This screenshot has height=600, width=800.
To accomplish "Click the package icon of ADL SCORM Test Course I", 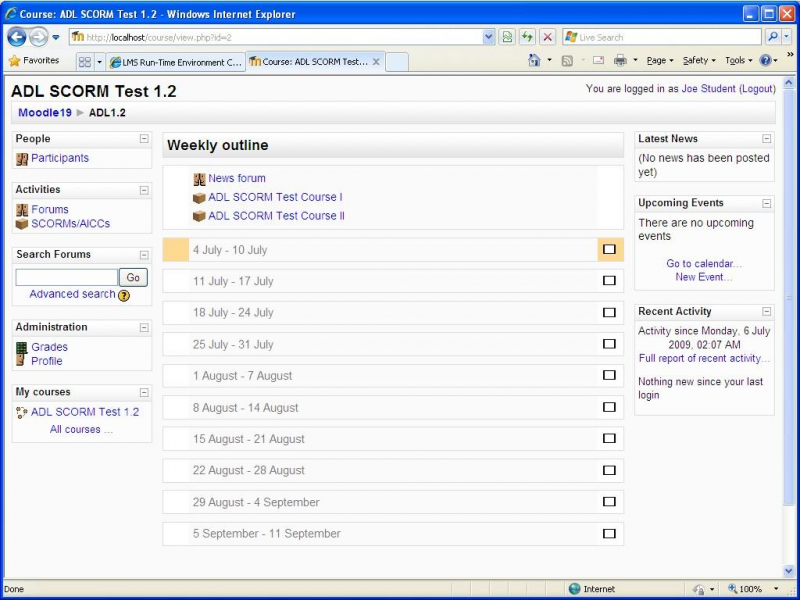I will 199,198.
